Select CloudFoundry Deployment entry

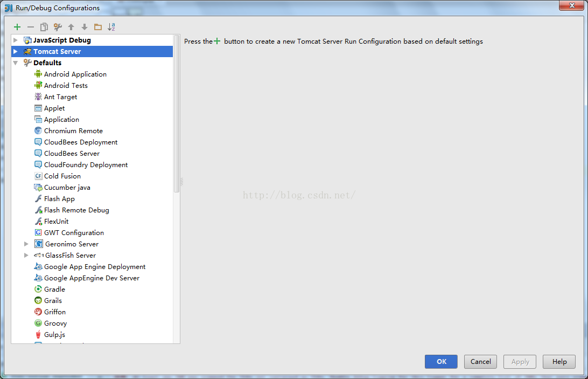click(86, 164)
